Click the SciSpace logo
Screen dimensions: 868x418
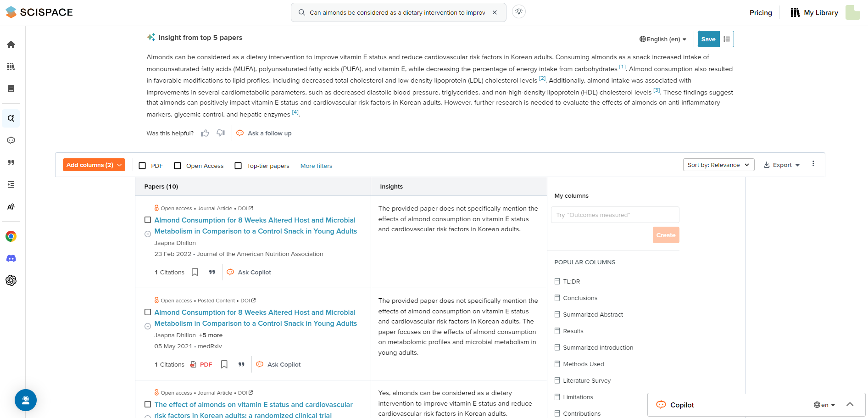(39, 12)
